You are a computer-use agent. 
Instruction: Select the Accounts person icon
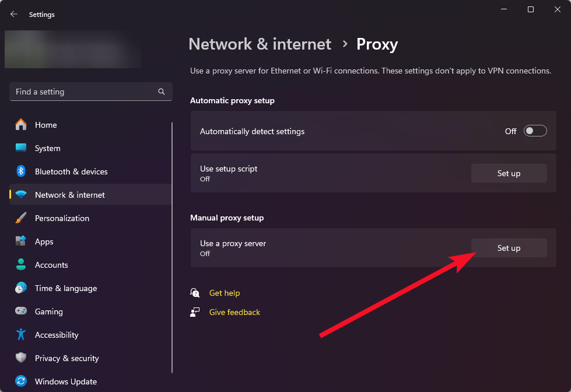click(x=21, y=265)
